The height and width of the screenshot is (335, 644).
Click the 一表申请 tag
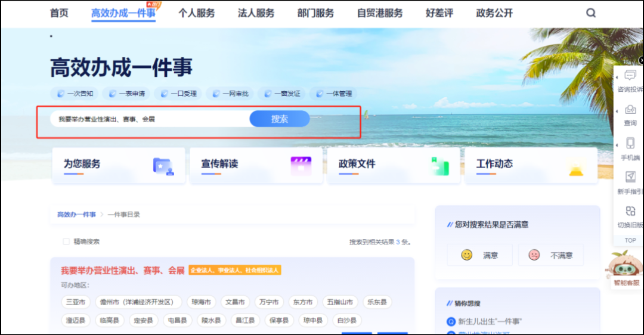(x=127, y=94)
